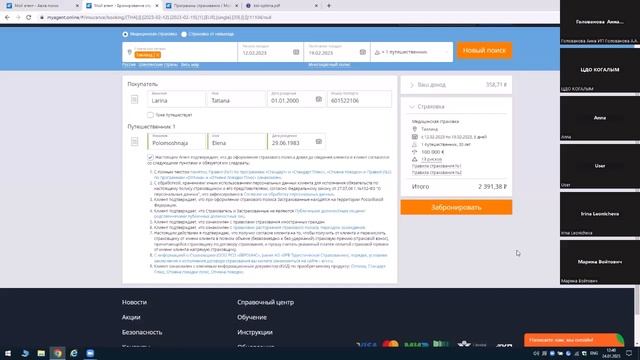Click the page vertical scrollbar
Viewport: 640px width, 360px height.
click(x=637, y=301)
